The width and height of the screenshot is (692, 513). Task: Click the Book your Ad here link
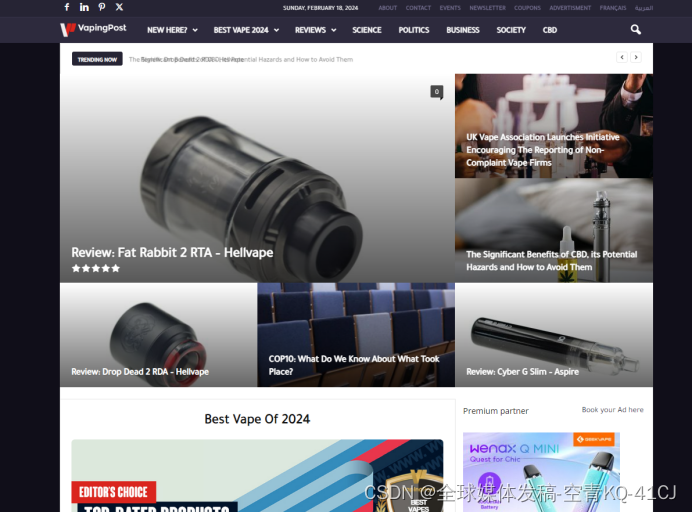coord(613,410)
